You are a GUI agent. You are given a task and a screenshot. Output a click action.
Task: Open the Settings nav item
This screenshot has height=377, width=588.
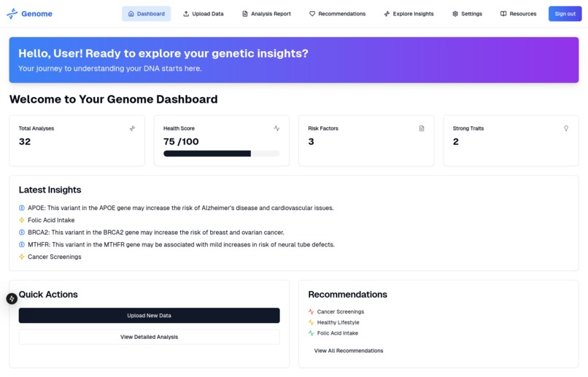467,14
